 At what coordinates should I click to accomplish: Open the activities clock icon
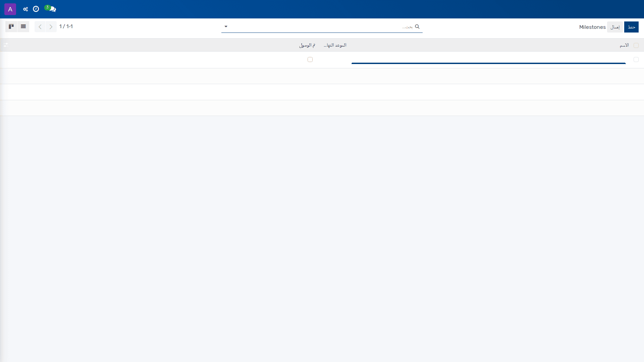tap(36, 9)
